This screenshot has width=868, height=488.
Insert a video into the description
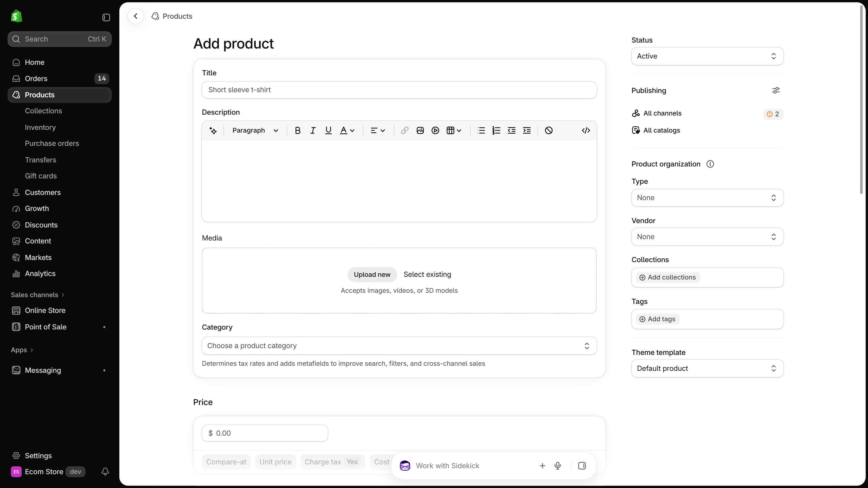(435, 130)
